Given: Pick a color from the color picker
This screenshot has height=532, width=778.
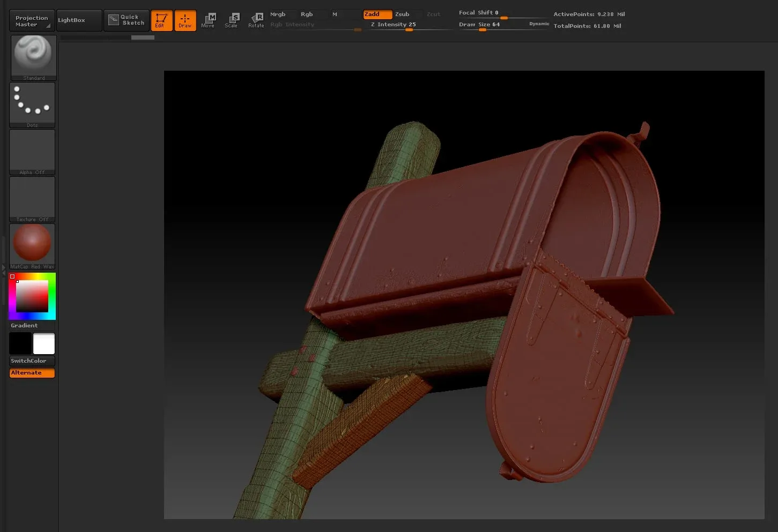Looking at the screenshot, I should 32,295.
